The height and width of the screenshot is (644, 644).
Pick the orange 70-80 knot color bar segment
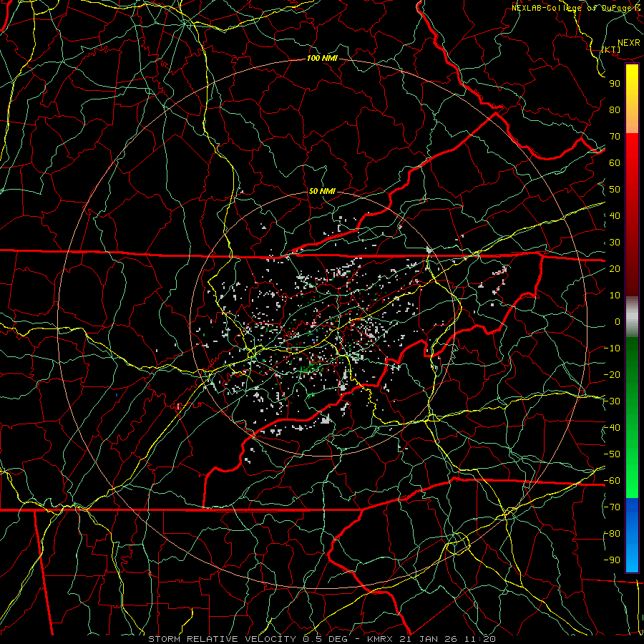[x=632, y=121]
